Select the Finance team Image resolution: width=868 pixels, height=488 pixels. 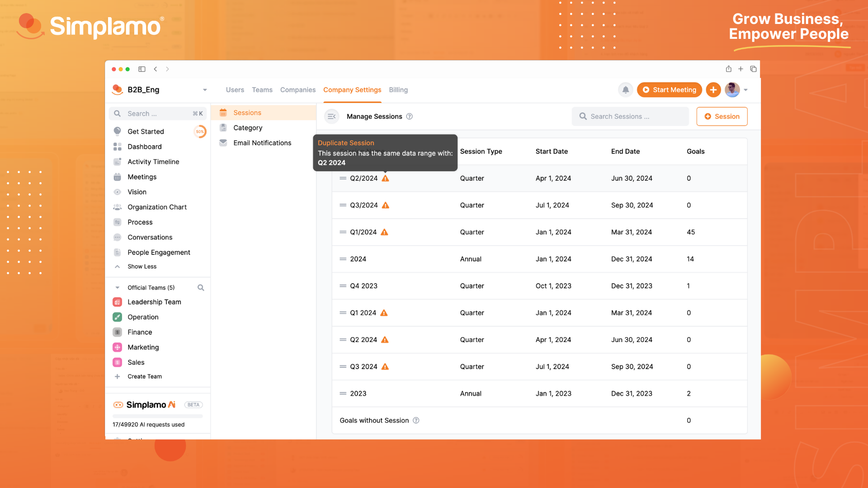pos(140,332)
